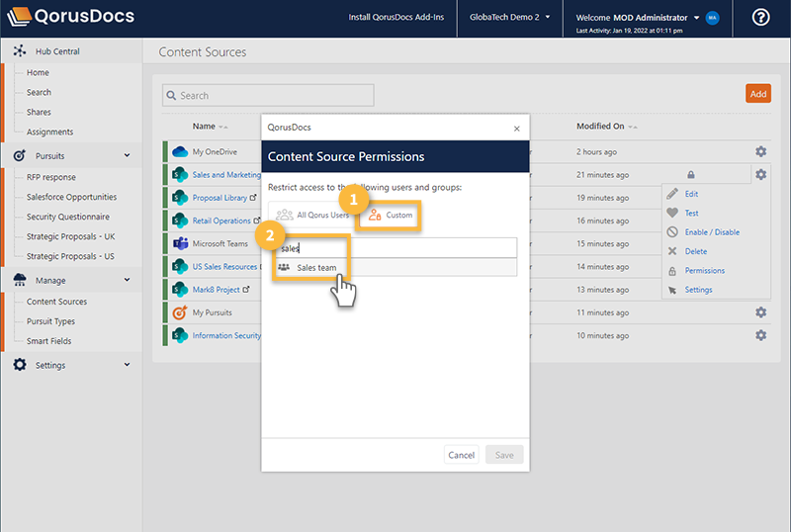
Task: Open Smart Fields in sidebar
Action: (x=48, y=341)
